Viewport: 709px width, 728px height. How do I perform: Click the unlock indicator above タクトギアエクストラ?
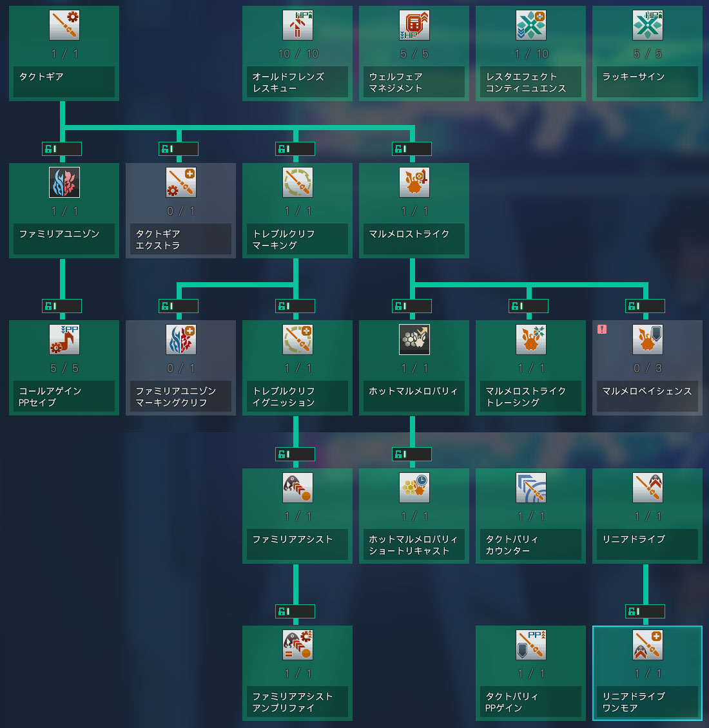coord(179,149)
